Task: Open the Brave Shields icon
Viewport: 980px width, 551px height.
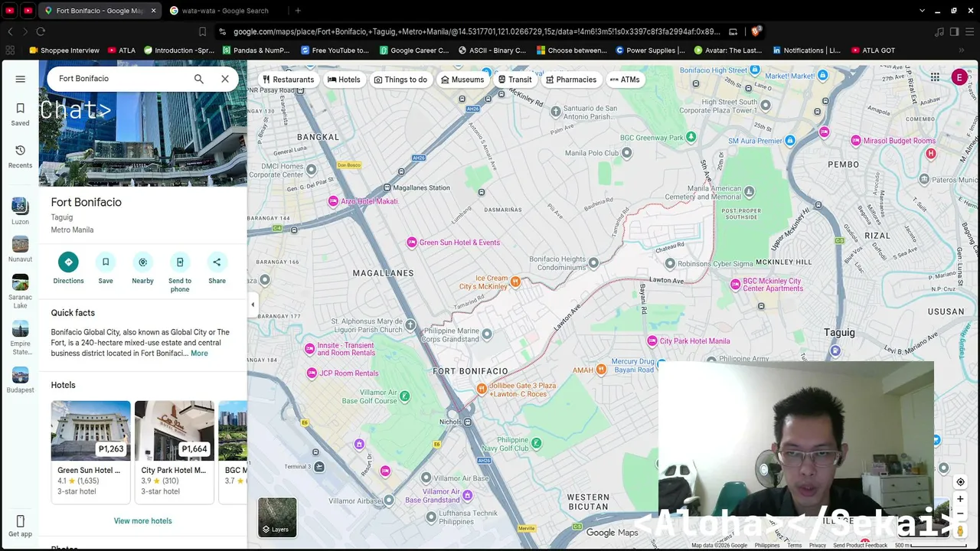Action: click(756, 31)
